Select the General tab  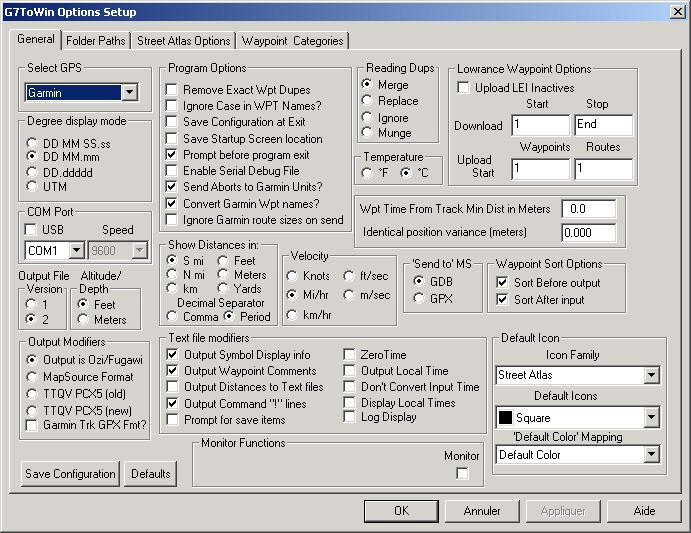[36, 39]
